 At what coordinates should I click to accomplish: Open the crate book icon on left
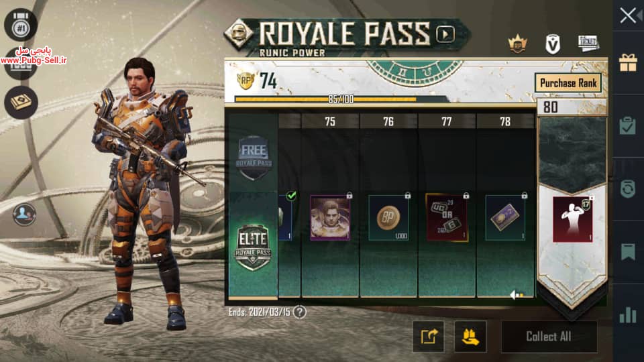[21, 102]
